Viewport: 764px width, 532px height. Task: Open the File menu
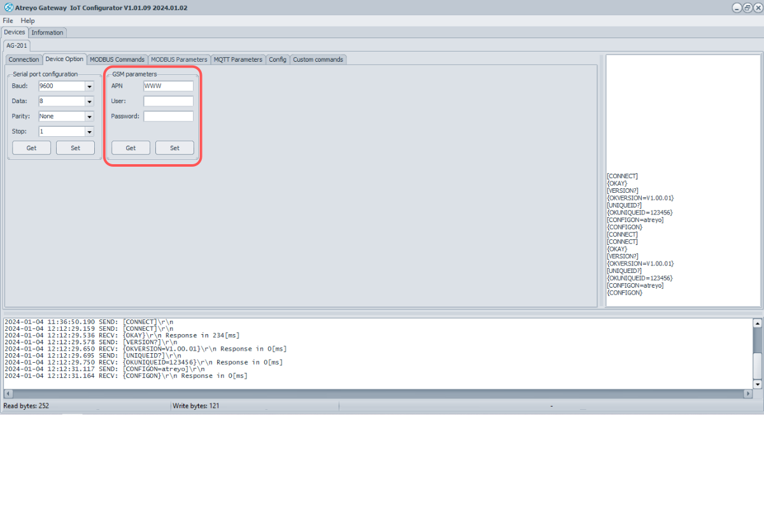click(8, 21)
